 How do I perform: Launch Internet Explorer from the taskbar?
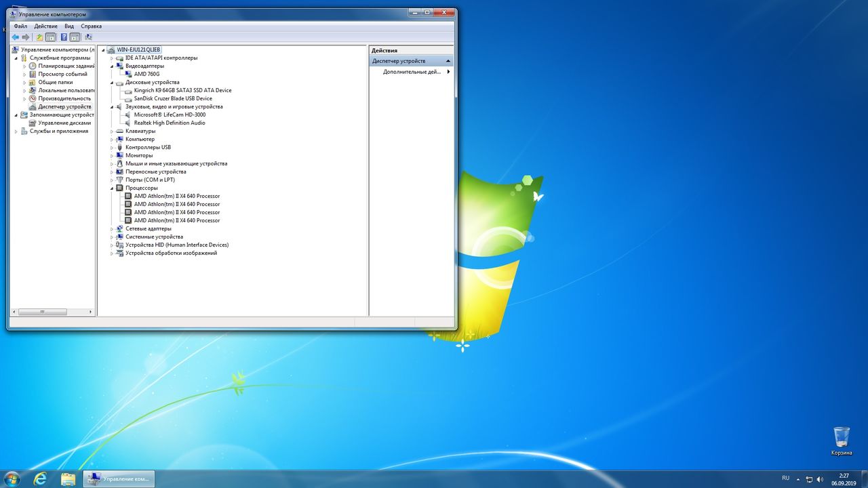(40, 479)
